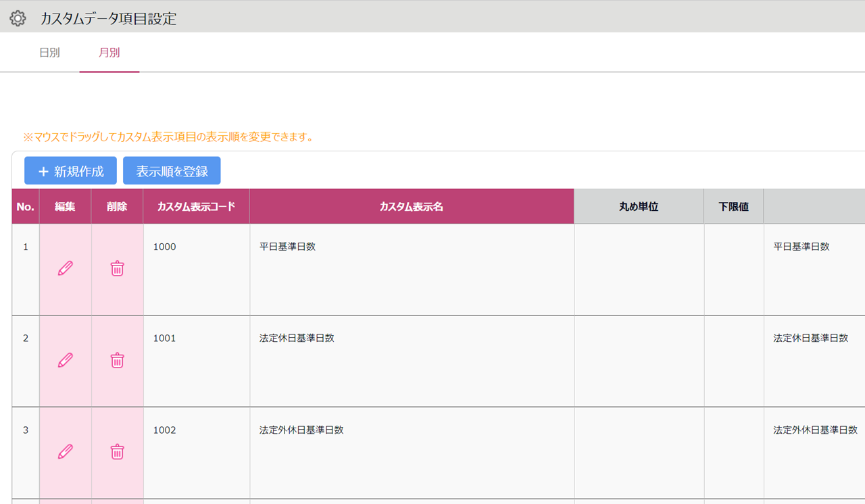Edit row 1000 with the pencil icon
The image size is (865, 504).
pos(66,268)
